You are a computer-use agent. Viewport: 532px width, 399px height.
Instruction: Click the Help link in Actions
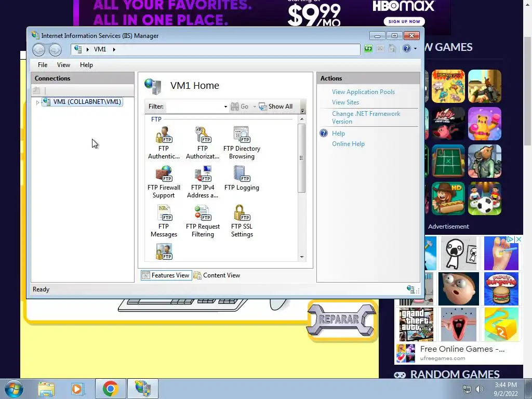click(338, 134)
